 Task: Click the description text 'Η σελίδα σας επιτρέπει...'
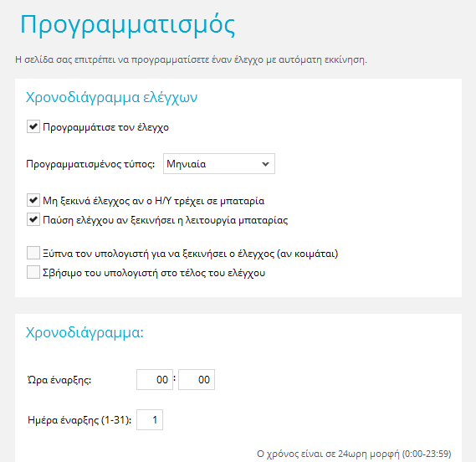tap(191, 59)
